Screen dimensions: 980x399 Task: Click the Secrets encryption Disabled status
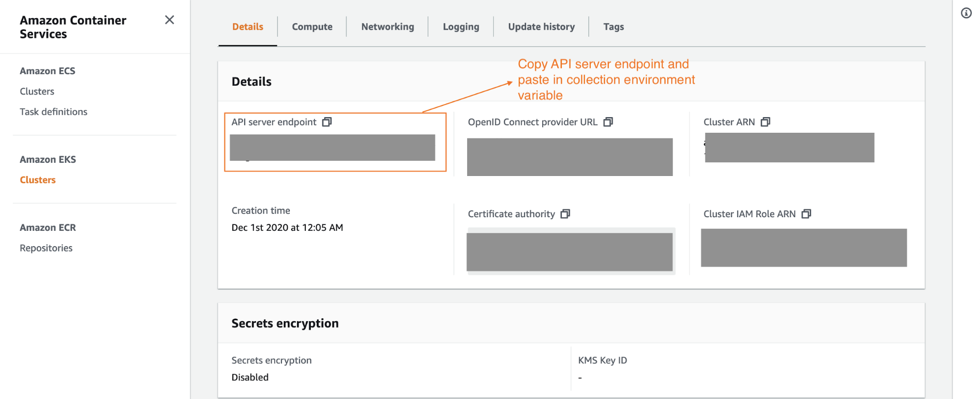click(250, 377)
